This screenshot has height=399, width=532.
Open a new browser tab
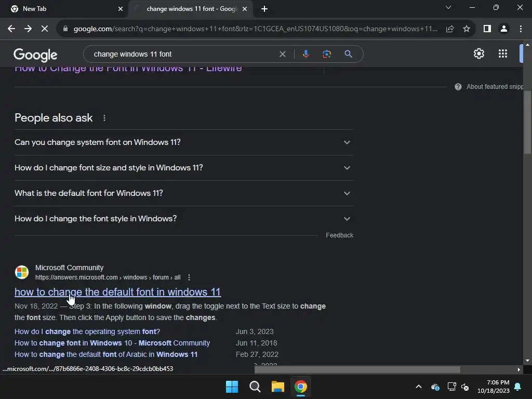(x=264, y=9)
